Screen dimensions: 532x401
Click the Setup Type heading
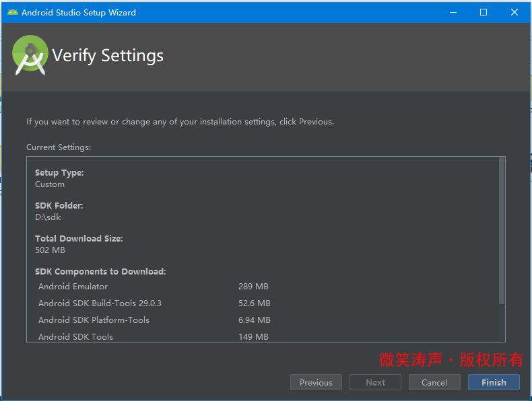click(x=59, y=173)
